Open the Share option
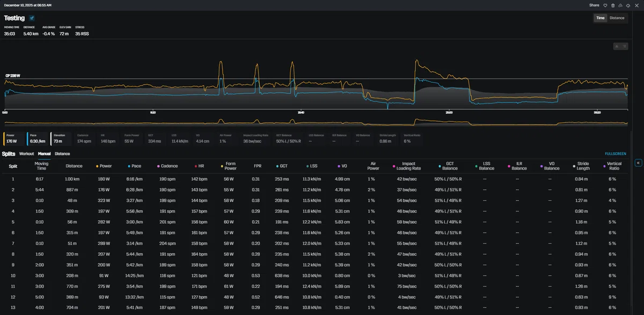 (x=594, y=5)
